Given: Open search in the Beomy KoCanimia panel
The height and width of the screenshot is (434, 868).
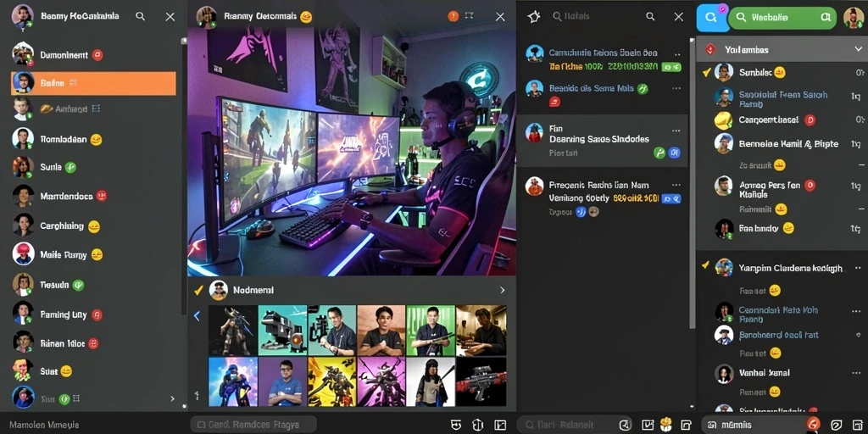Looking at the screenshot, I should coord(141,17).
